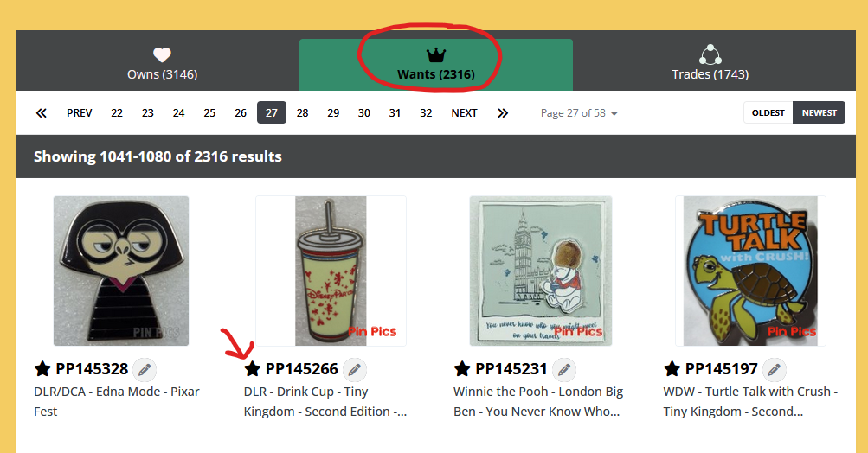
Task: Open page 30 in pagination
Action: click(x=363, y=113)
